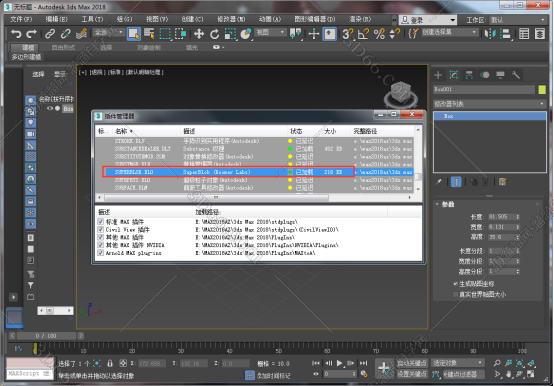
Task: Open the Hierarchy panel icon
Action: pyautogui.click(x=469, y=75)
